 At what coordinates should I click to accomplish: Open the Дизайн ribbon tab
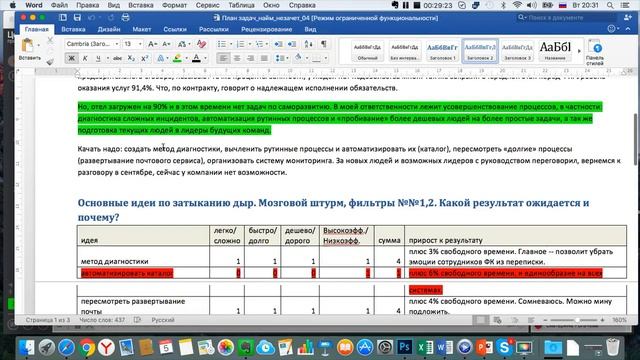pos(109,29)
